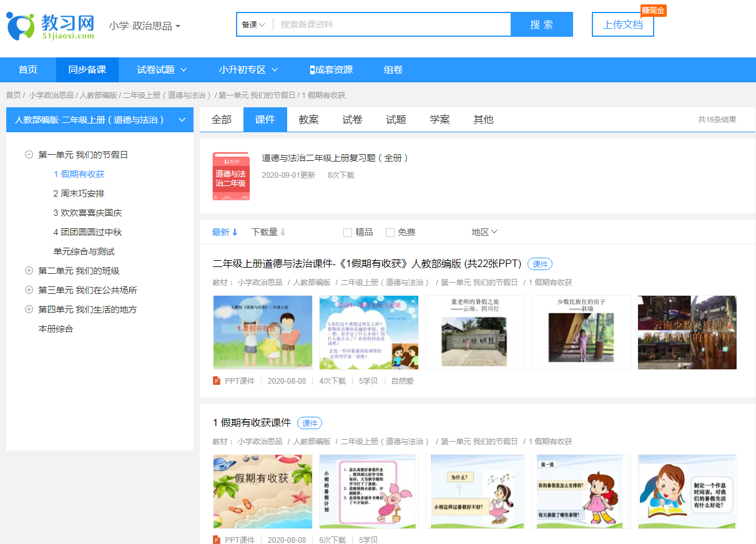
Task: Open the 地区 filter dropdown
Action: pos(484,232)
